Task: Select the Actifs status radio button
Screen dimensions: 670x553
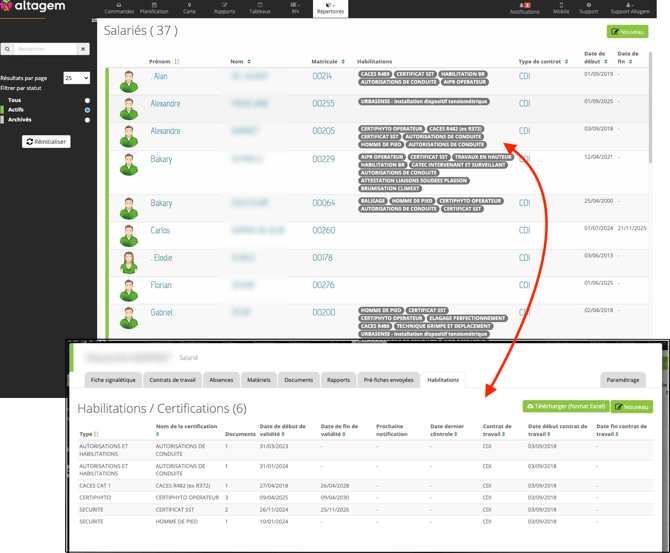Action: pyautogui.click(x=87, y=110)
